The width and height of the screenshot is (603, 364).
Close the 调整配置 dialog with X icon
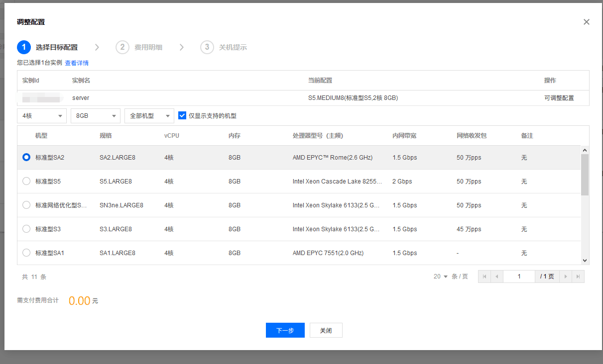586,22
